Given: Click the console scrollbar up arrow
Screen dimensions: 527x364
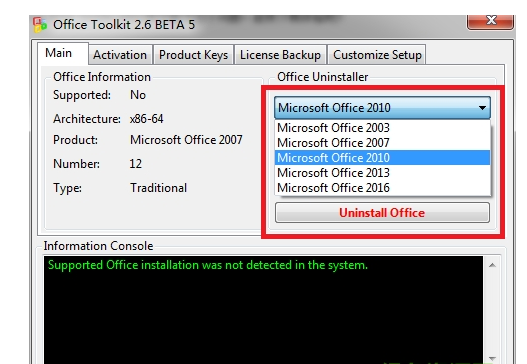Looking at the screenshot, I should point(492,265).
